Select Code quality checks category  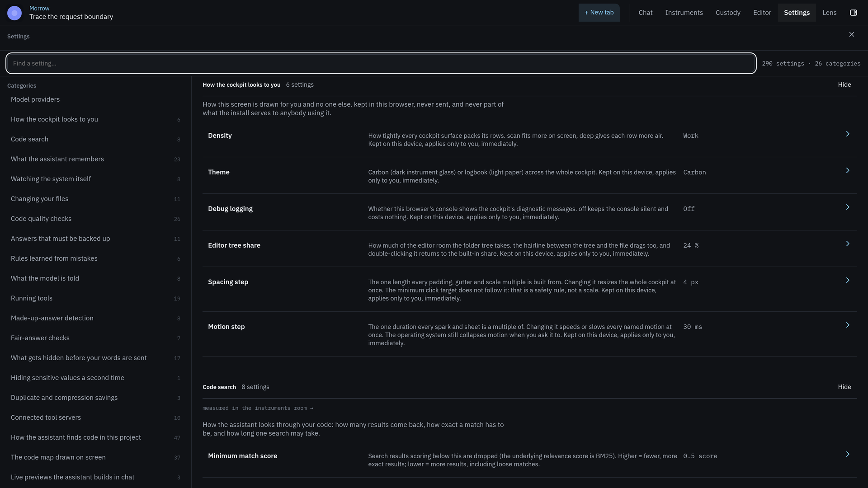(x=95, y=219)
